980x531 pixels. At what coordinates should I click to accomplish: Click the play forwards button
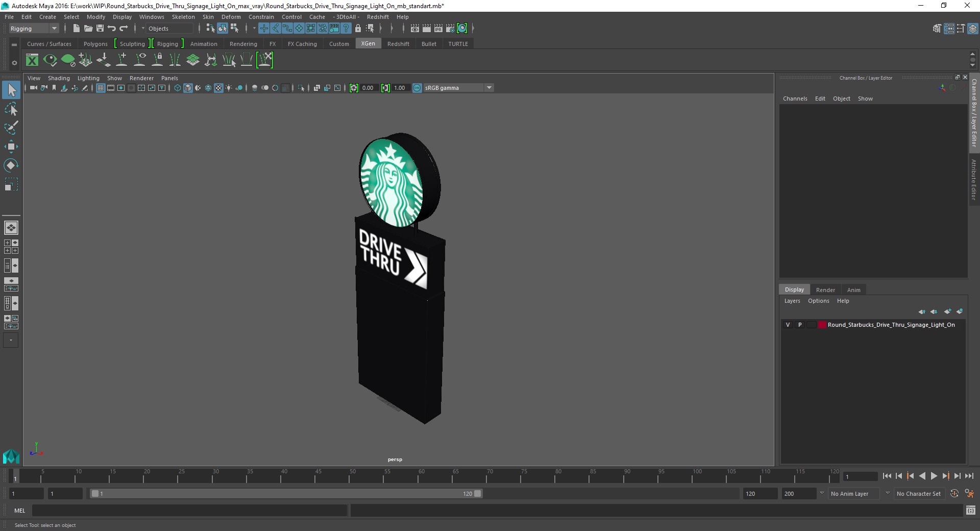tap(934, 476)
